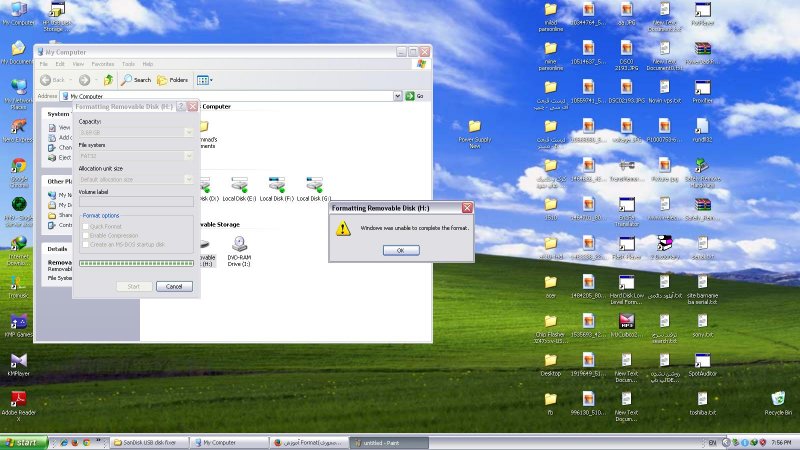Select the Local Disk (E:) drive icon
Screen dimensions: 800x450
point(239,189)
